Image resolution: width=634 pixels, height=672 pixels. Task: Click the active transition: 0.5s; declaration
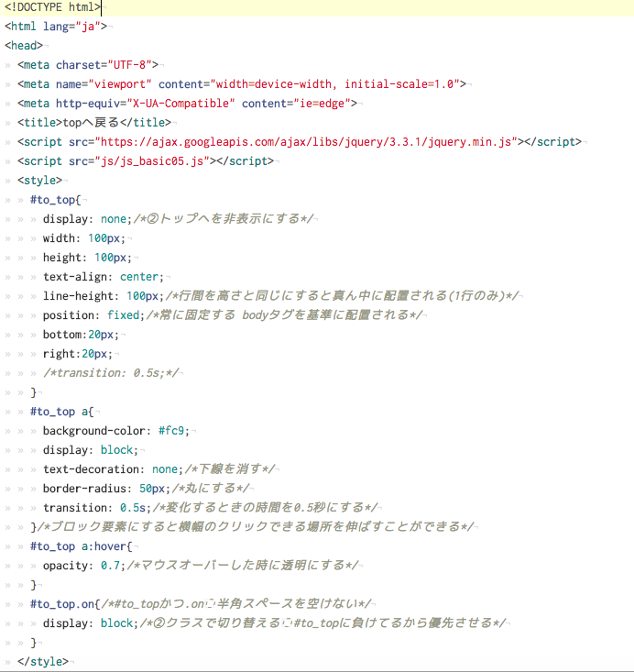(x=97, y=508)
